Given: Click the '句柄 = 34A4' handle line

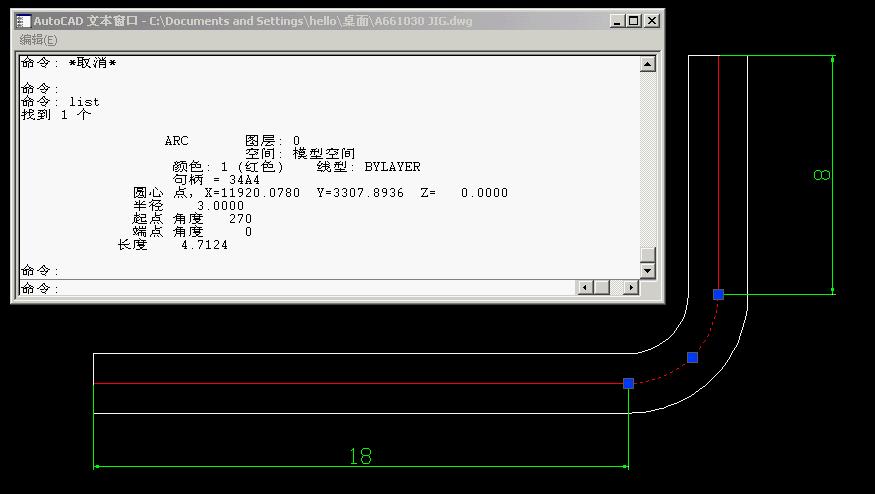Looking at the screenshot, I should click(x=217, y=180).
